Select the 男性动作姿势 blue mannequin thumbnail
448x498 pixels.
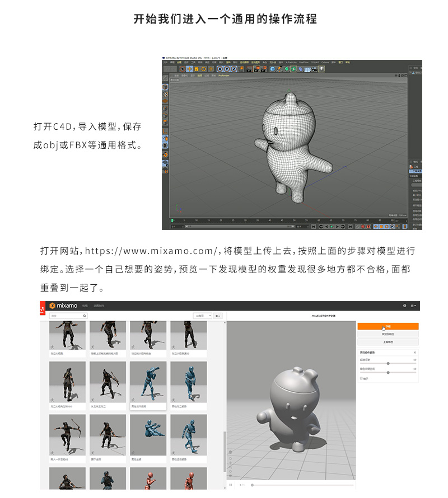pyautogui.click(x=148, y=382)
